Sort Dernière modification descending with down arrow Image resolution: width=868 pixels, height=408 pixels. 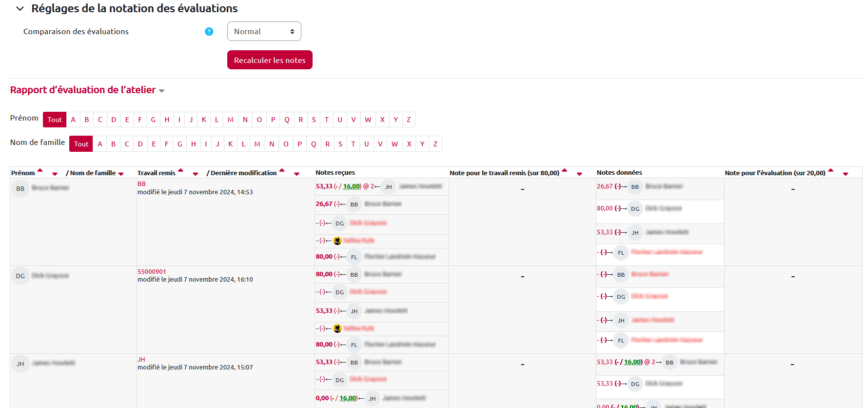pos(296,174)
